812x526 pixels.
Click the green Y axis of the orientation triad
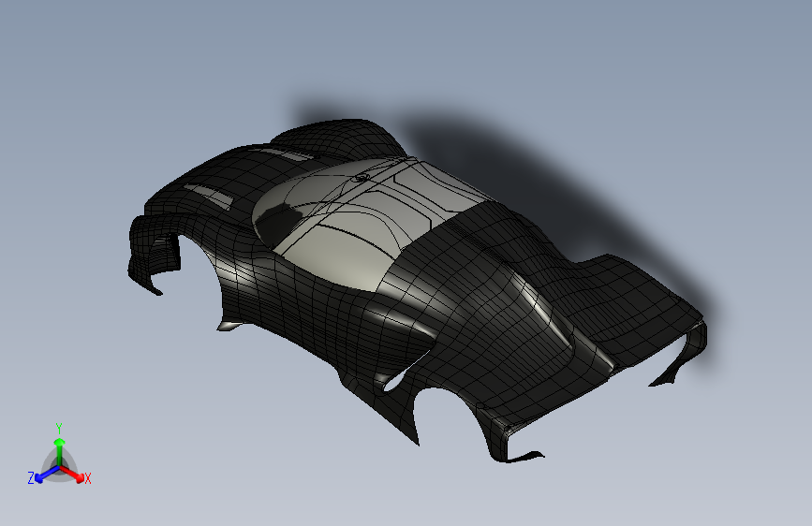60,452
